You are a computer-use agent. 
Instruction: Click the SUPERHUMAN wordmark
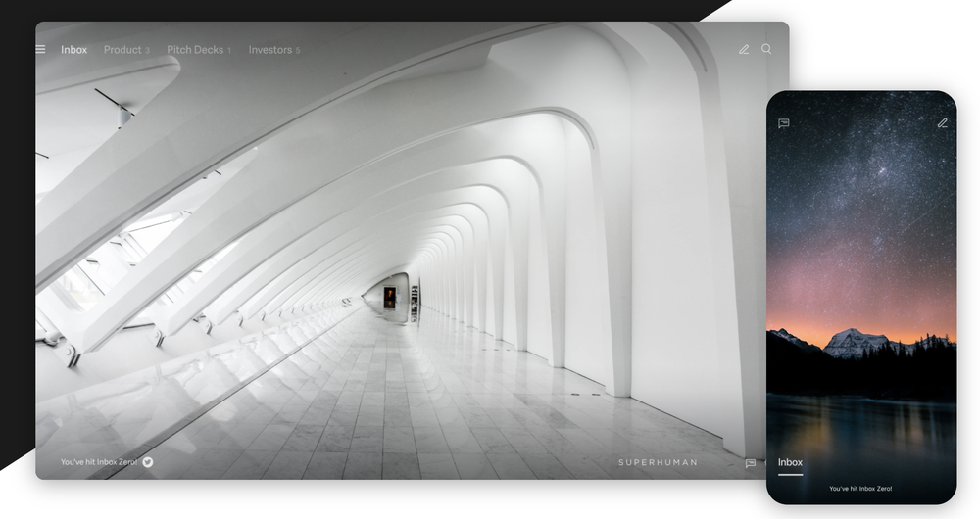click(659, 462)
